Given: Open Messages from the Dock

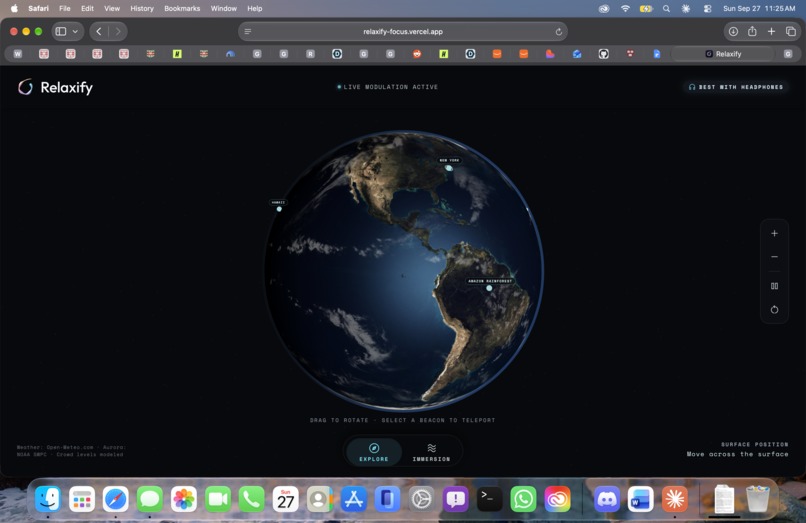Looking at the screenshot, I should (150, 499).
